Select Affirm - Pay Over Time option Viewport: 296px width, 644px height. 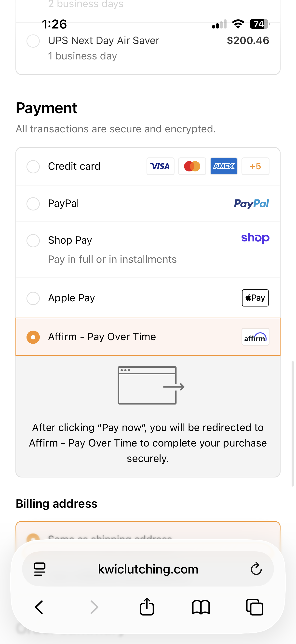point(33,337)
